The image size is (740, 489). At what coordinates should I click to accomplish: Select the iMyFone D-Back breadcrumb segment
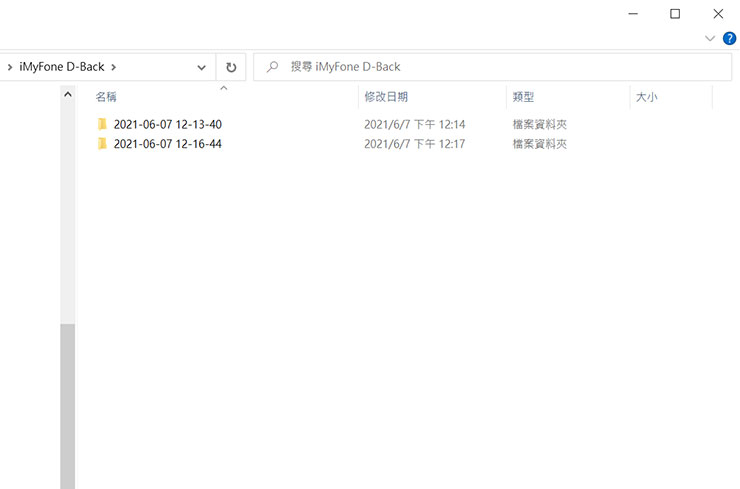pos(61,67)
